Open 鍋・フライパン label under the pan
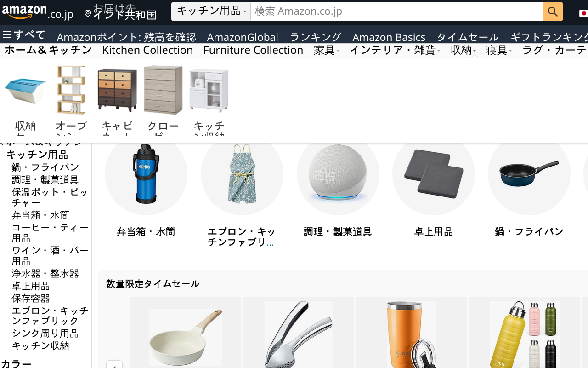Viewport: 588px width, 368px height. (x=529, y=232)
